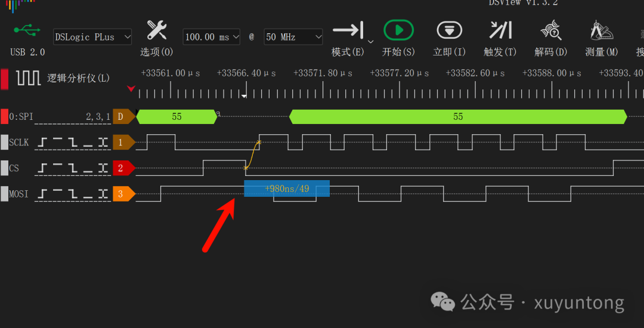The width and height of the screenshot is (644, 328).
Task: Click the +33577.20 µs ruler label
Action: tap(399, 73)
